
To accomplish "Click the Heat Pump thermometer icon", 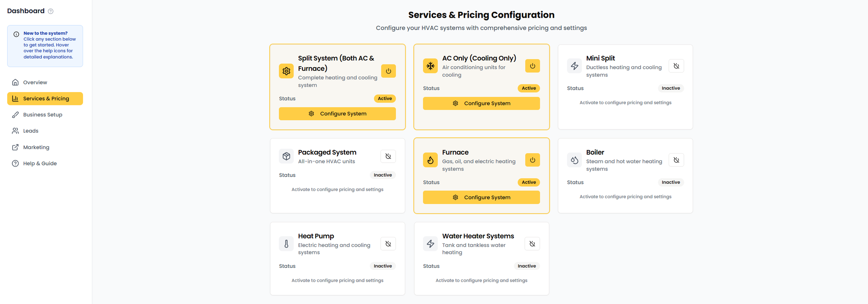I will [x=286, y=244].
